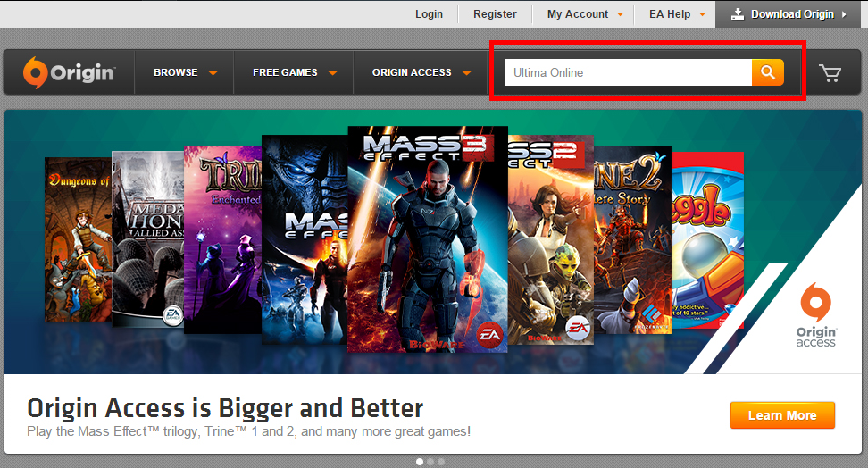The height and width of the screenshot is (468, 868).
Task: Open the FREE GAMES menu
Action: point(285,72)
